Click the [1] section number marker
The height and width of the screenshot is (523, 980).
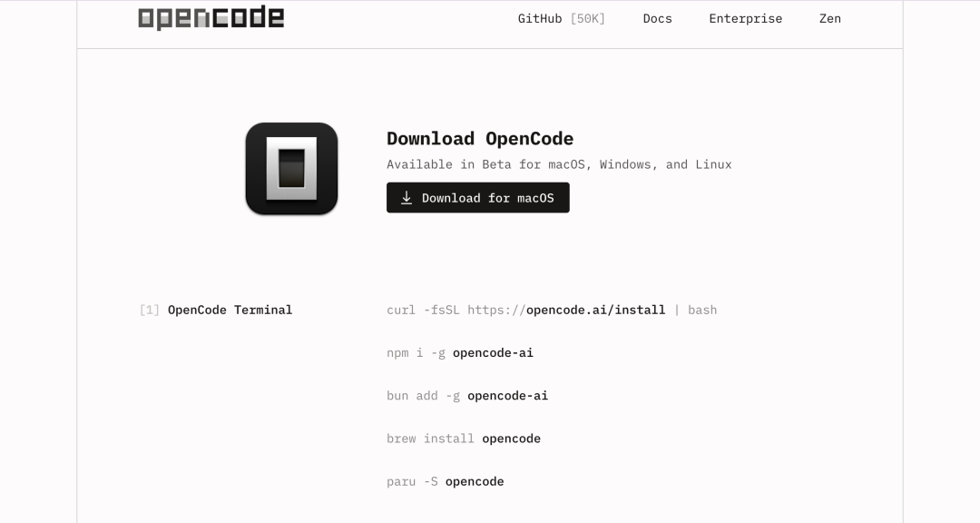pyautogui.click(x=150, y=311)
